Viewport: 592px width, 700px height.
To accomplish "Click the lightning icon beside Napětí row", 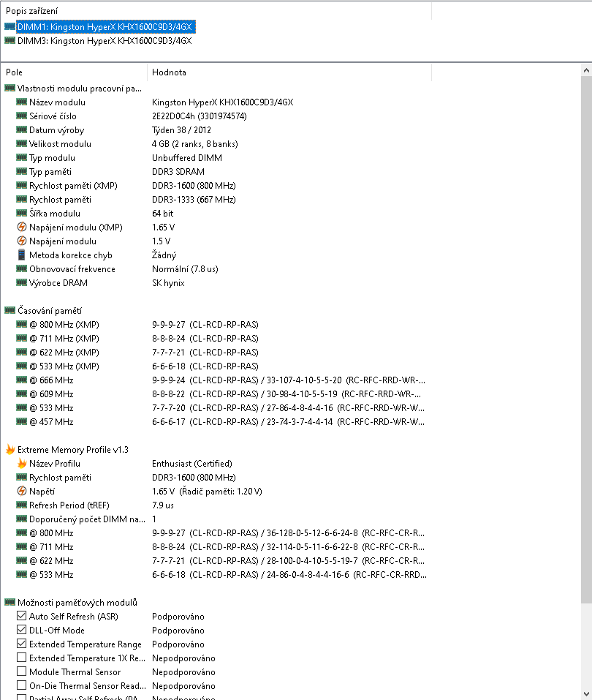I will point(21,492).
